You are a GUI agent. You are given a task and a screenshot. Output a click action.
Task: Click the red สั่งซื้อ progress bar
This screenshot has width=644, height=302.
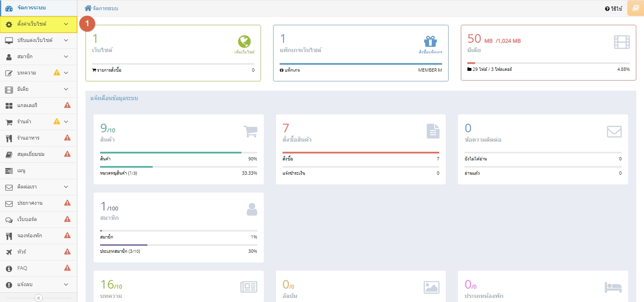coord(361,153)
